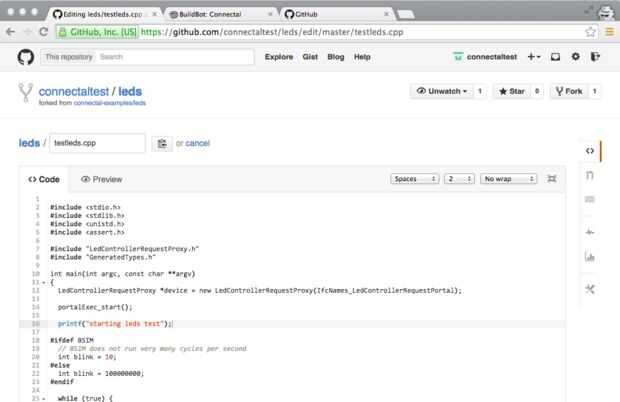The width and height of the screenshot is (620, 402).
Task: Click the repository fork icon beside connectaltest
Action: (x=26, y=92)
